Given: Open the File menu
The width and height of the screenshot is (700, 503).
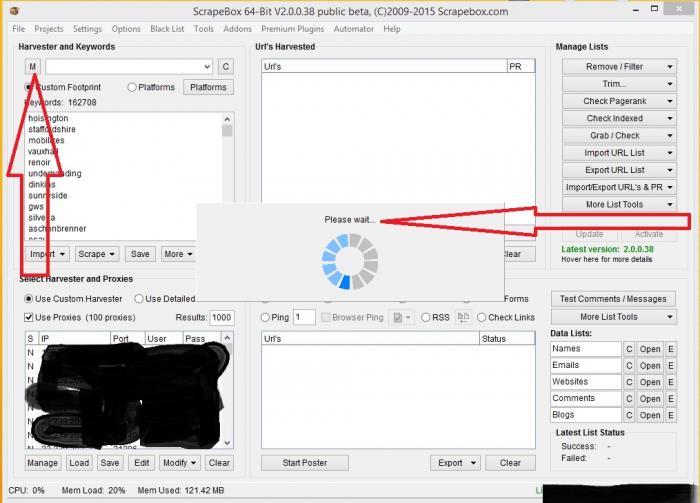Looking at the screenshot, I should click(19, 29).
